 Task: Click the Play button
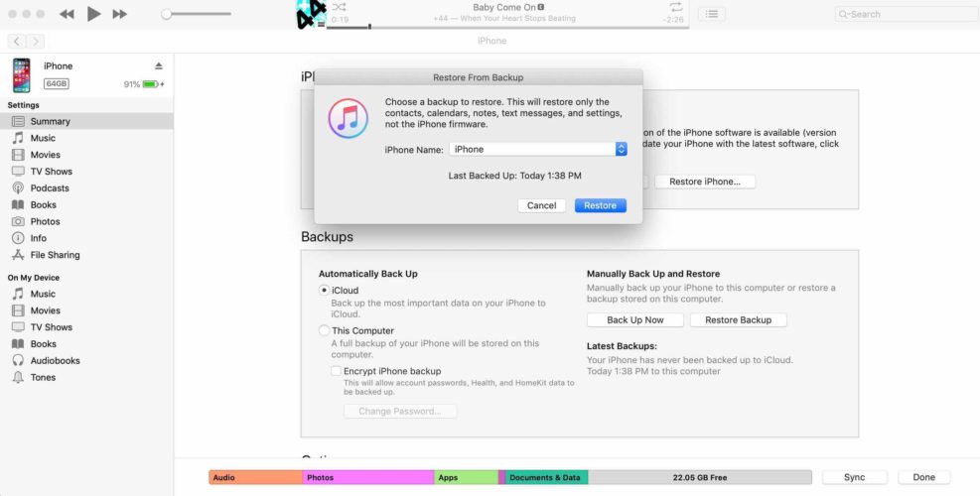tap(93, 14)
